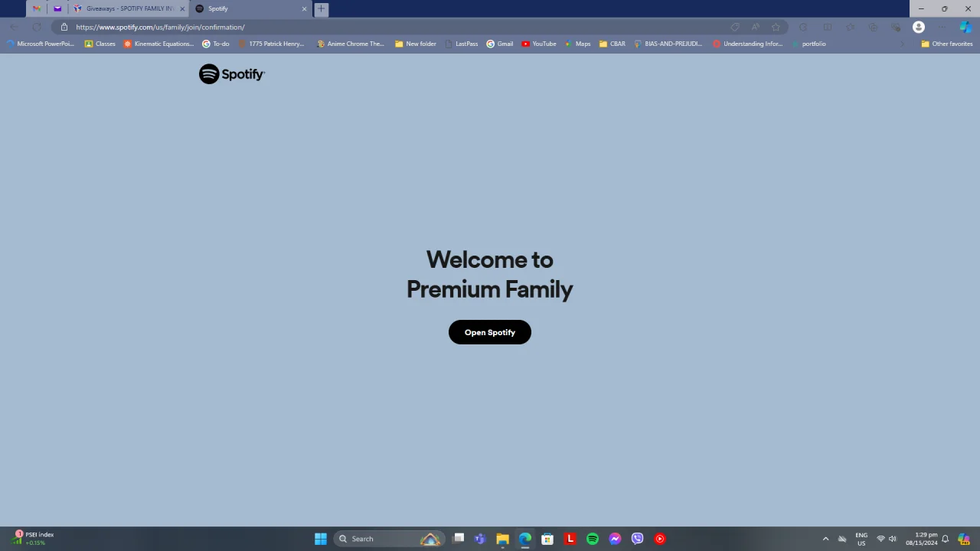Open the LastPass bookmark
980x551 pixels.
click(462, 44)
